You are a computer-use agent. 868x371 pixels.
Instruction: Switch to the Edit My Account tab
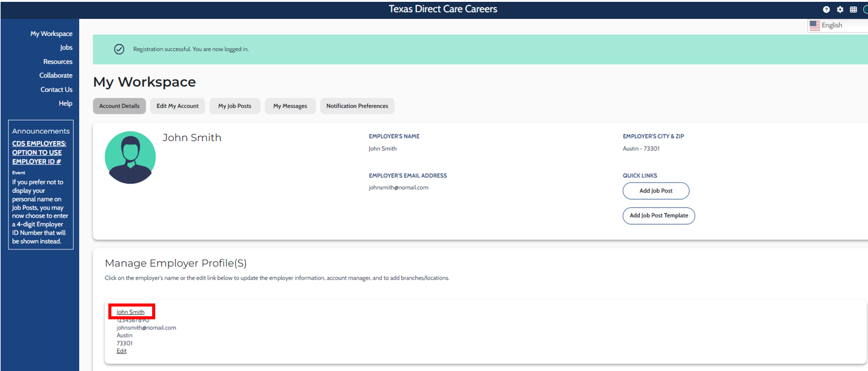[x=178, y=106]
